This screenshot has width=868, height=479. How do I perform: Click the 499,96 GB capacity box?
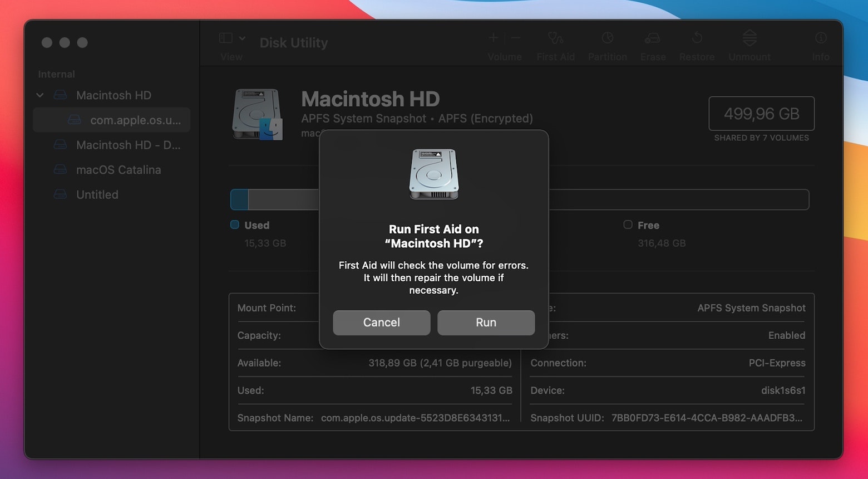click(762, 114)
